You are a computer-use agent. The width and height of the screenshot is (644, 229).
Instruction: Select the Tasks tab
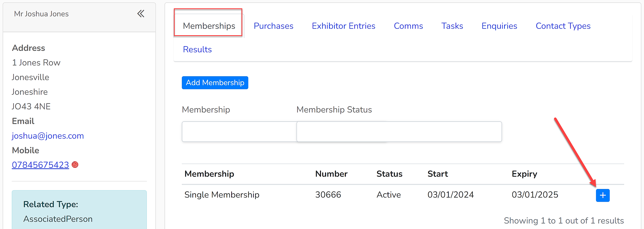click(x=452, y=26)
